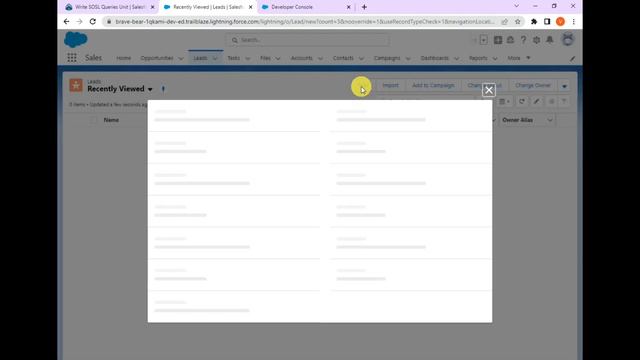
Task: Open the Guidance Center icon
Action: pyautogui.click(x=511, y=40)
